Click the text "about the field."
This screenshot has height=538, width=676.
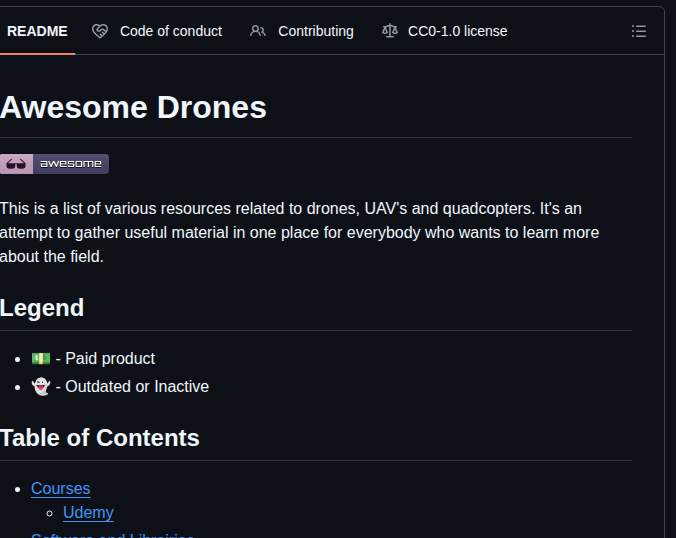point(52,256)
